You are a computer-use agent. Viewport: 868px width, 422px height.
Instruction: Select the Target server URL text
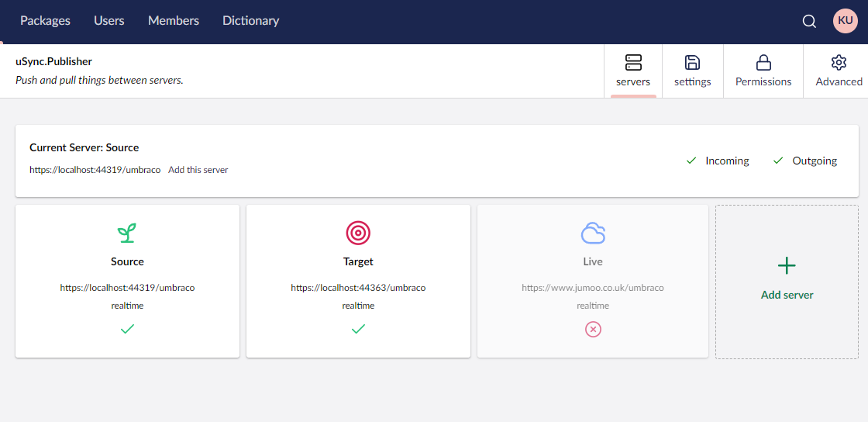[358, 288]
